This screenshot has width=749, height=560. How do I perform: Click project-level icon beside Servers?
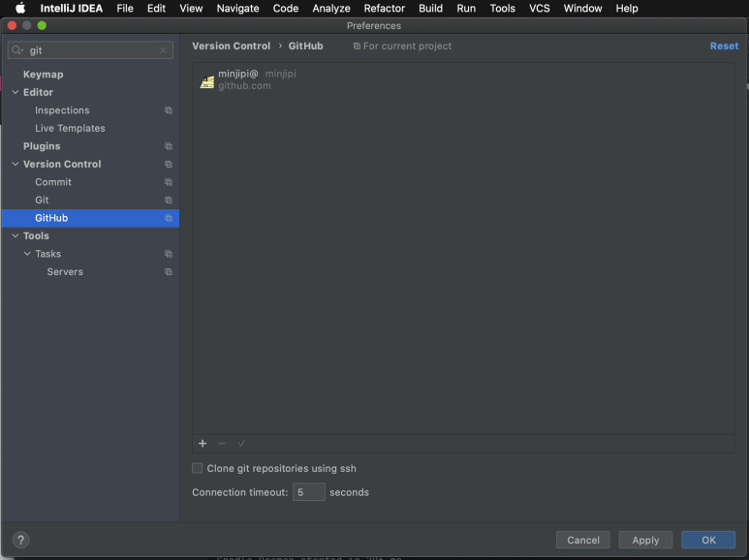click(x=169, y=272)
